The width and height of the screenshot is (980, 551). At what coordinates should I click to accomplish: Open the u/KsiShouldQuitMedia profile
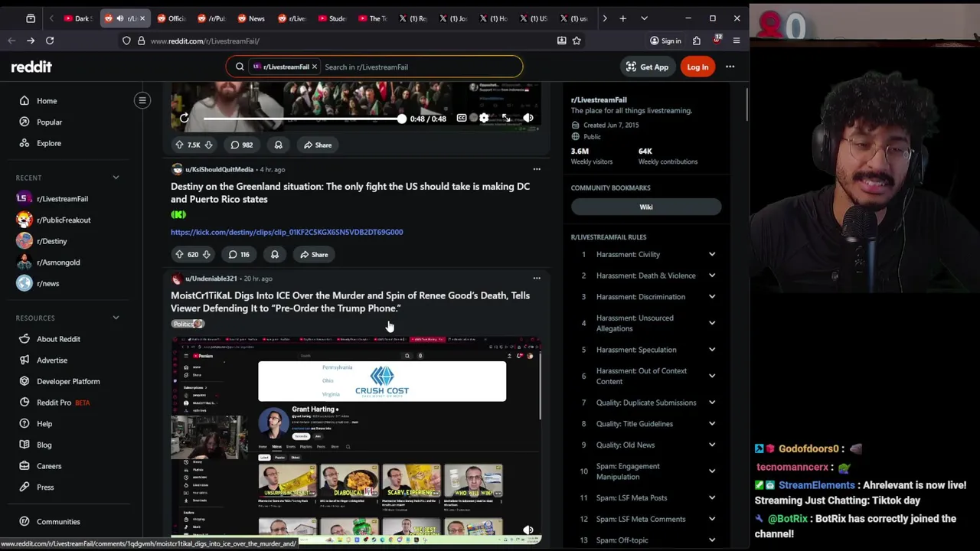(x=219, y=169)
